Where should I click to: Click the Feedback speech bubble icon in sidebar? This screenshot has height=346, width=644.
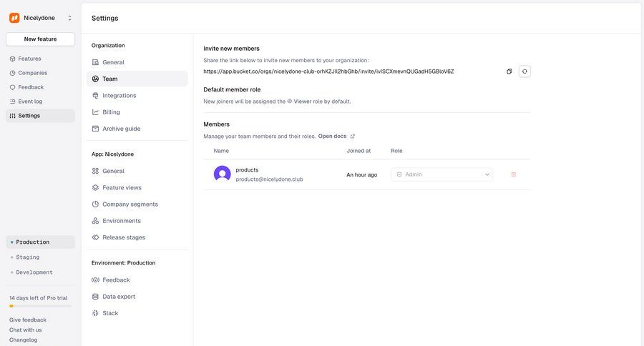pos(12,87)
